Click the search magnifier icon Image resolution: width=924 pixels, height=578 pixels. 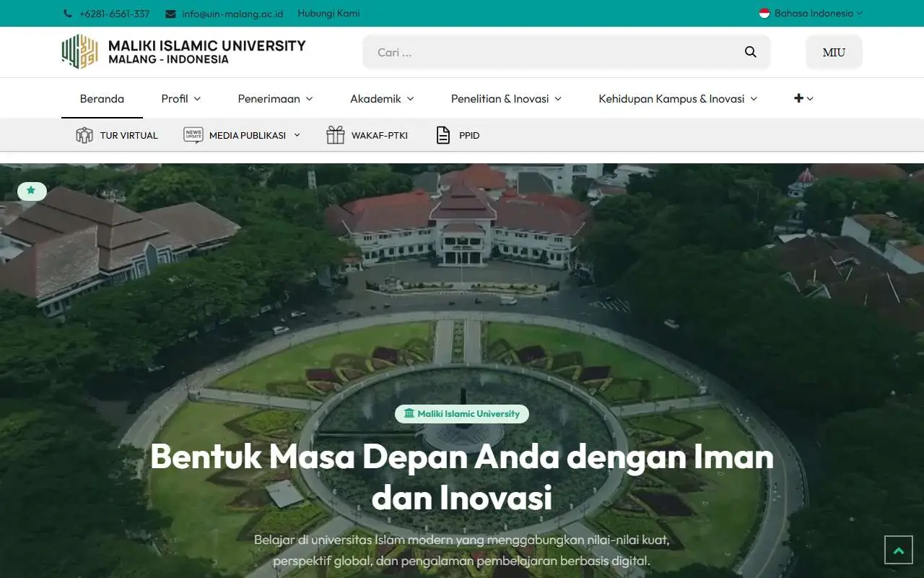click(x=751, y=52)
